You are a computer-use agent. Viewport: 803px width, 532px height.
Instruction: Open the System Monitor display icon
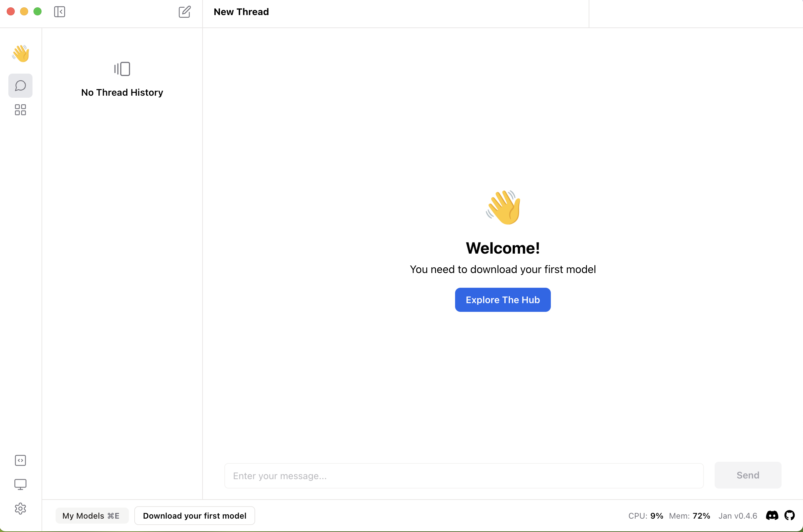coord(20,484)
